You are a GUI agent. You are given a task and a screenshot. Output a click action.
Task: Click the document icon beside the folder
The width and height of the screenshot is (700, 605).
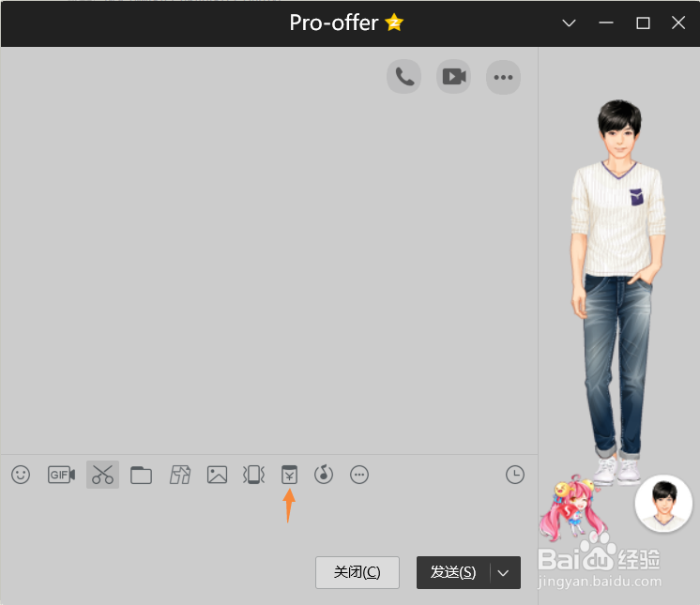coord(180,475)
